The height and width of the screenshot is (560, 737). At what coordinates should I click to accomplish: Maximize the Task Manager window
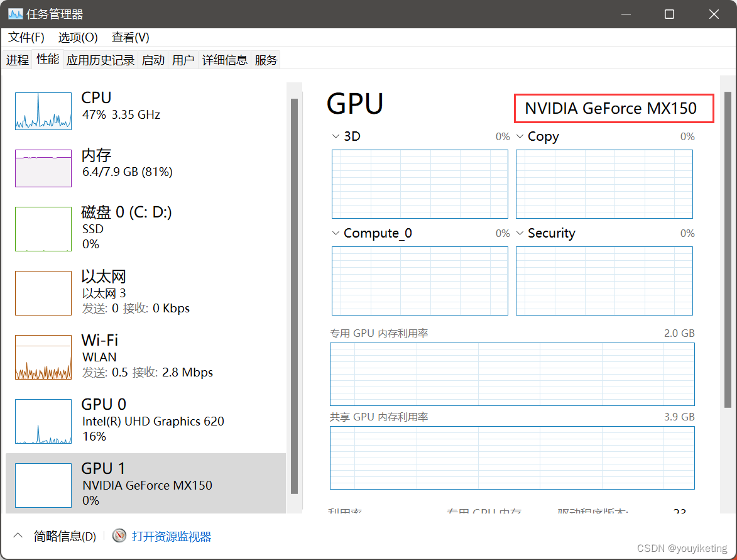click(669, 14)
